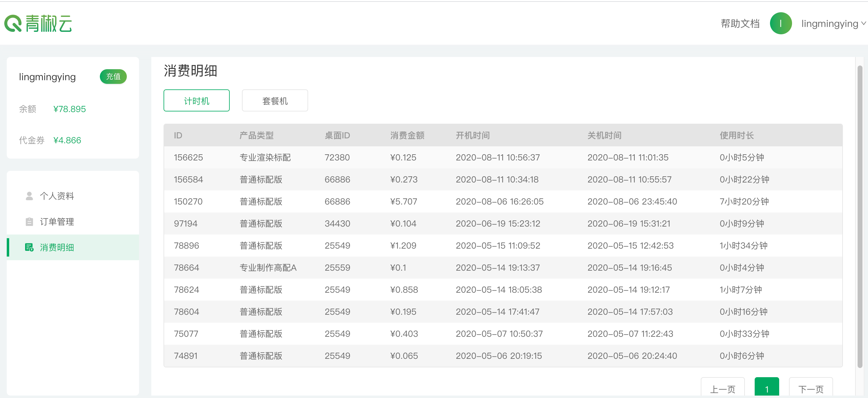The width and height of the screenshot is (868, 398).
Task: Select page number 1
Action: [x=767, y=389]
